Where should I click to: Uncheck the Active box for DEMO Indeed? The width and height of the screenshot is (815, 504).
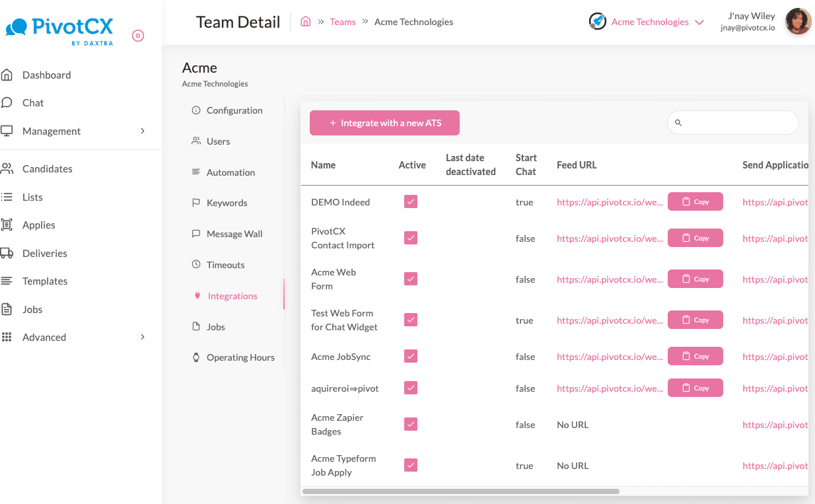[411, 202]
